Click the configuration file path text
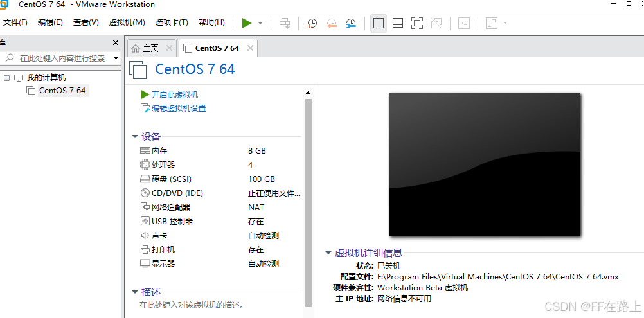Viewport: 644px width, 318px height. coord(498,276)
